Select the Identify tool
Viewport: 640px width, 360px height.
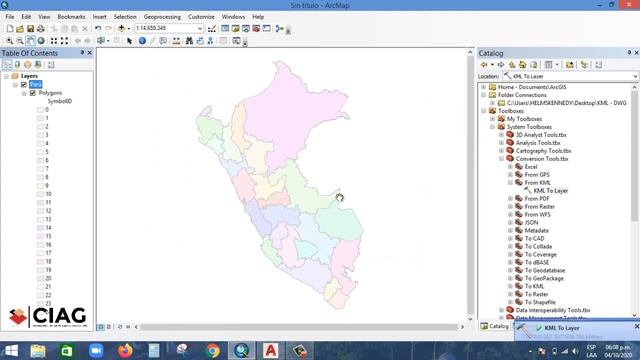(x=142, y=41)
